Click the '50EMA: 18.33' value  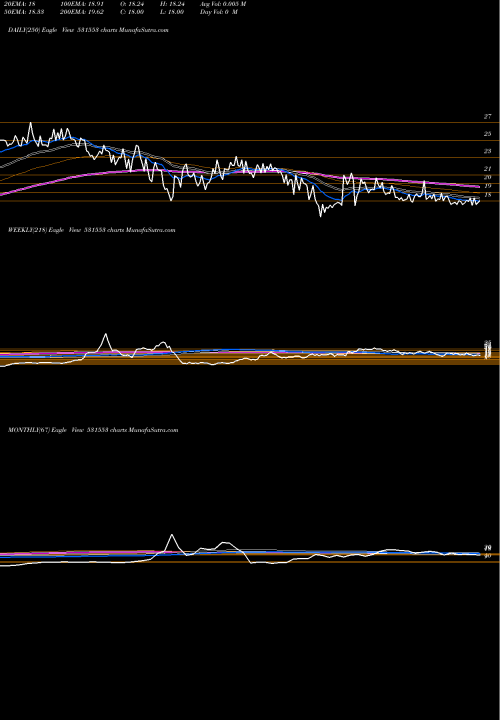23,11
